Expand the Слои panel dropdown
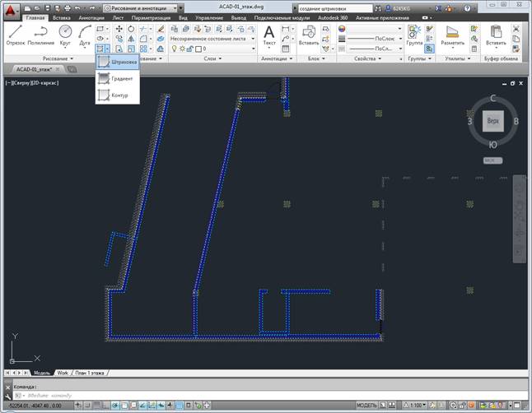Screen dimensions: 532x413 click(212, 58)
